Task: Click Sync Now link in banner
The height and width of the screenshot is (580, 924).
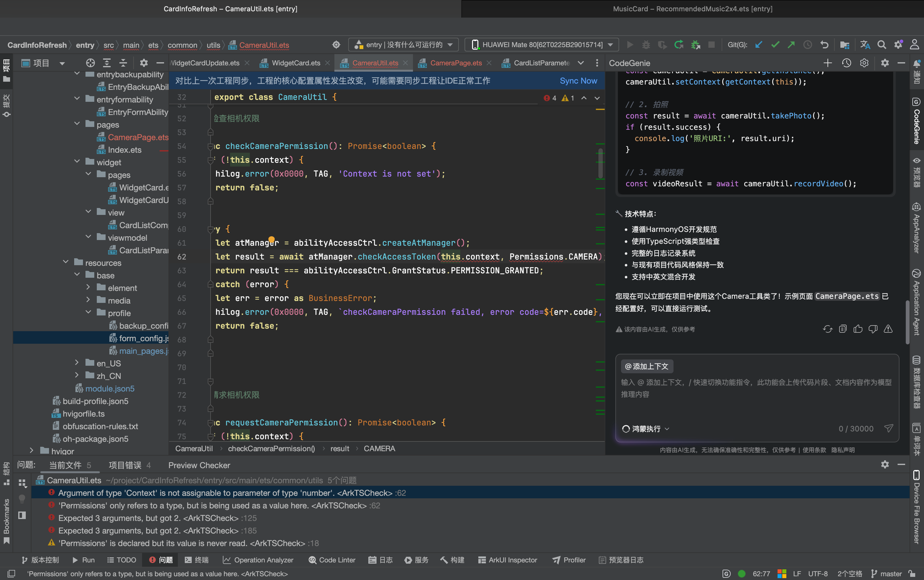Action: click(578, 80)
